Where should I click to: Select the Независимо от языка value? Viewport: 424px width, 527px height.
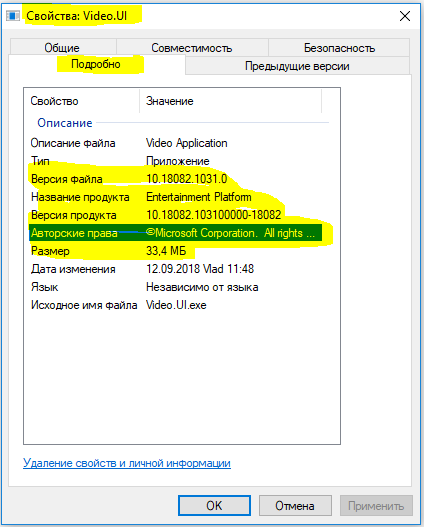[x=202, y=287]
